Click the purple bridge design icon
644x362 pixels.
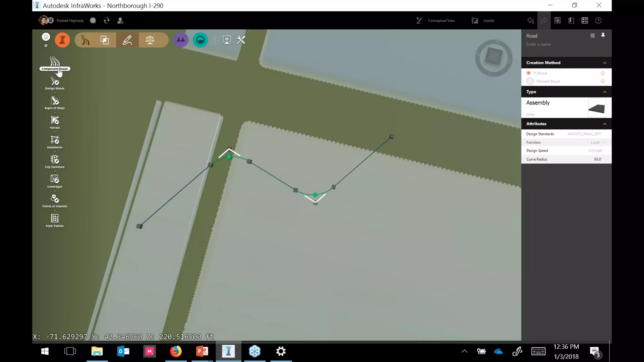tap(181, 40)
